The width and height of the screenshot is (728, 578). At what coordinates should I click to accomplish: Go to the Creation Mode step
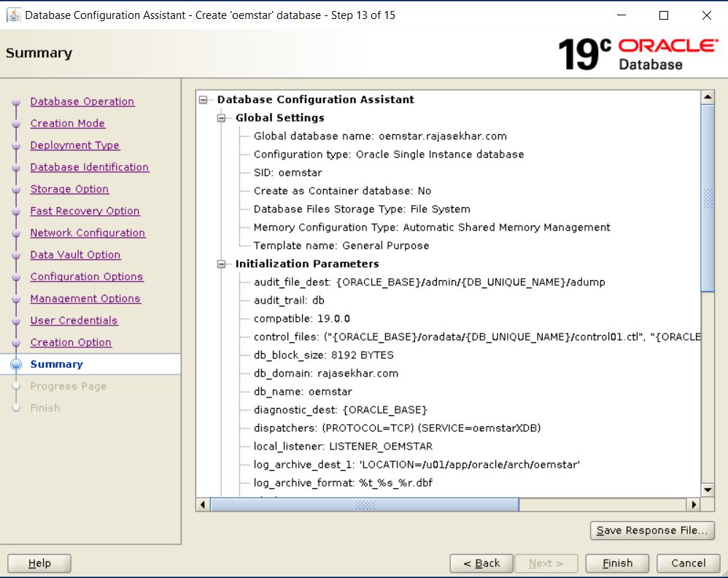pos(68,123)
